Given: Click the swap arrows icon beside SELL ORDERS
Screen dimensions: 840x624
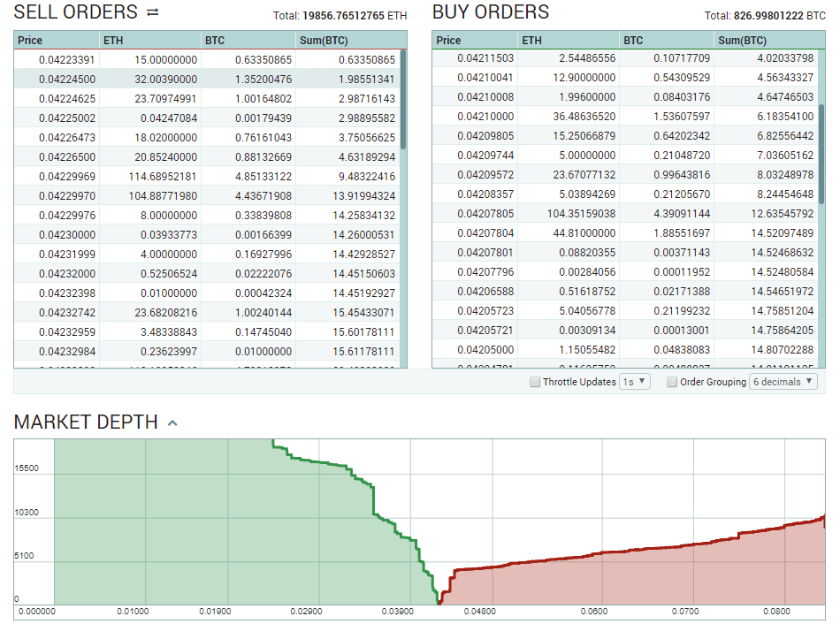Looking at the screenshot, I should 153,11.
